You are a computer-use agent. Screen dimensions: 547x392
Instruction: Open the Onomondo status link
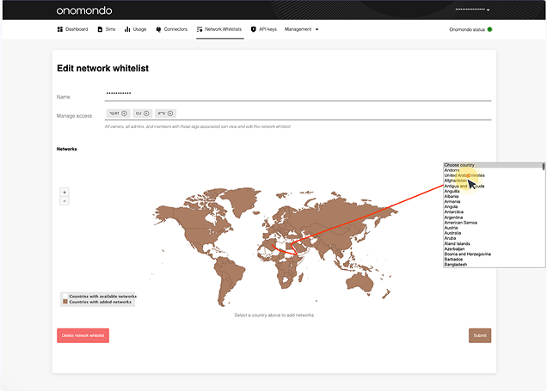467,29
